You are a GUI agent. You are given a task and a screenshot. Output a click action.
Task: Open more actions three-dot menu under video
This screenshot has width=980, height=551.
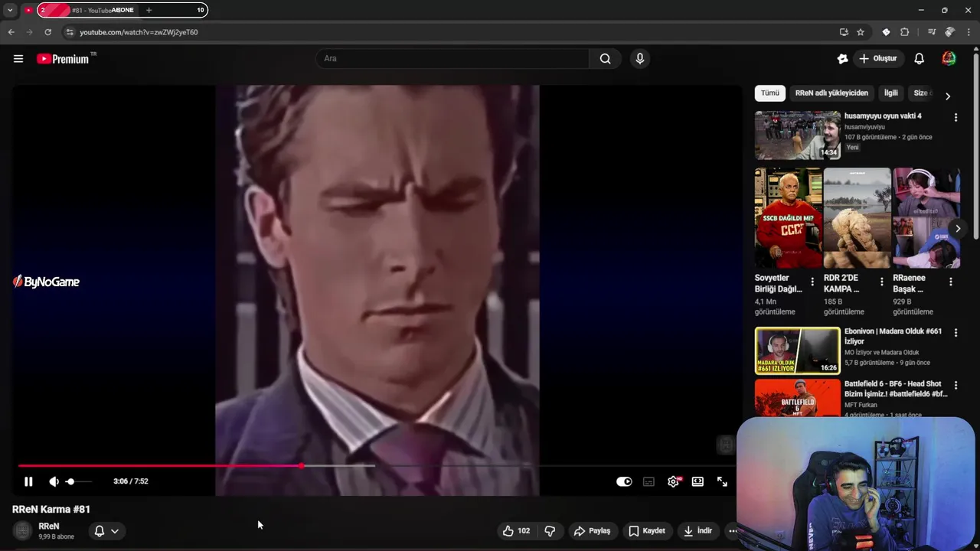coord(732,530)
